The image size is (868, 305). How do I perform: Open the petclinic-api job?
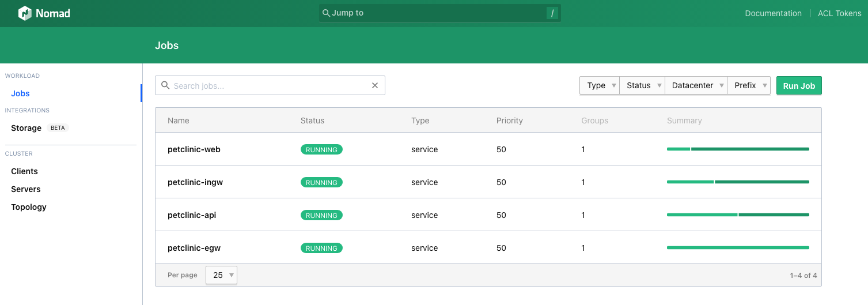(x=192, y=215)
